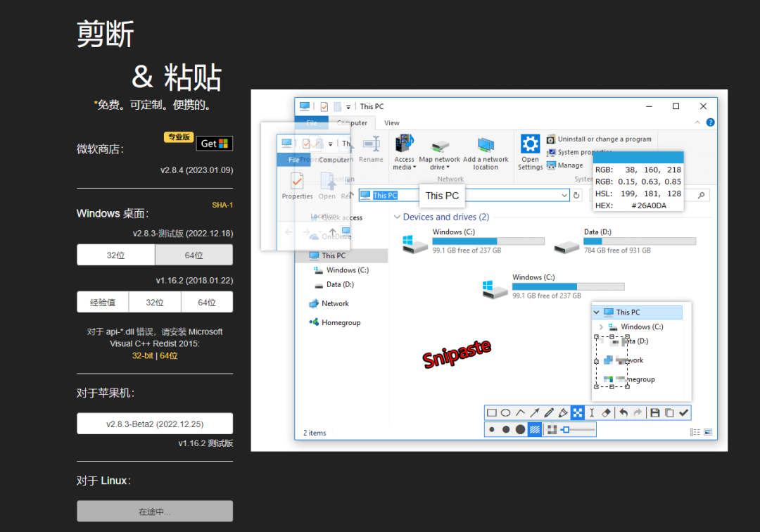
Task: Click the Copy to clipboard icon
Action: 669,413
